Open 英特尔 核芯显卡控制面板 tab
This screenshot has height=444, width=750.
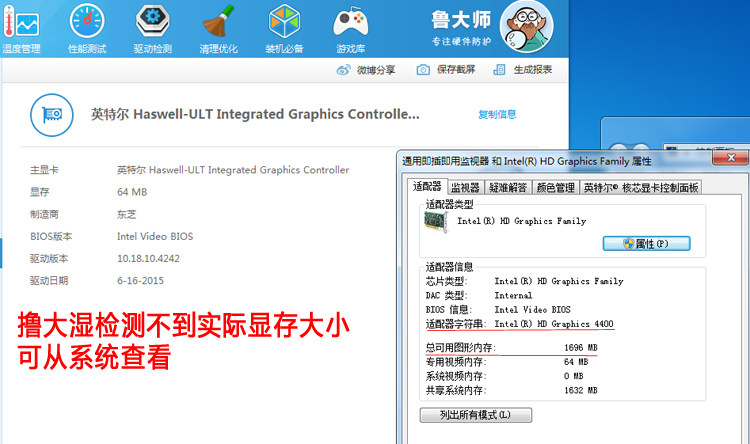click(x=641, y=188)
